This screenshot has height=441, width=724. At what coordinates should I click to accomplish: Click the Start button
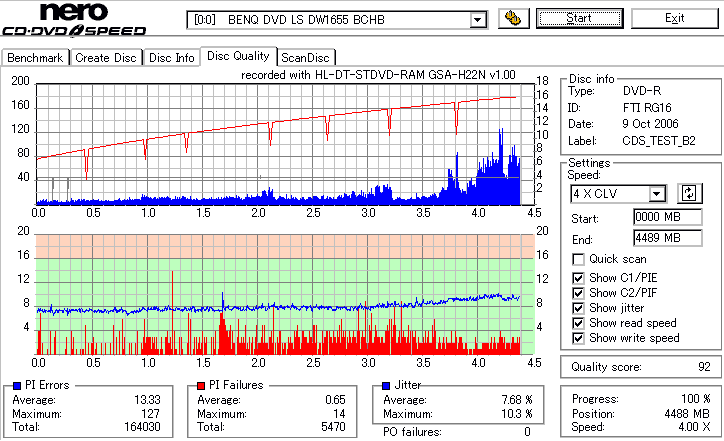tap(579, 18)
